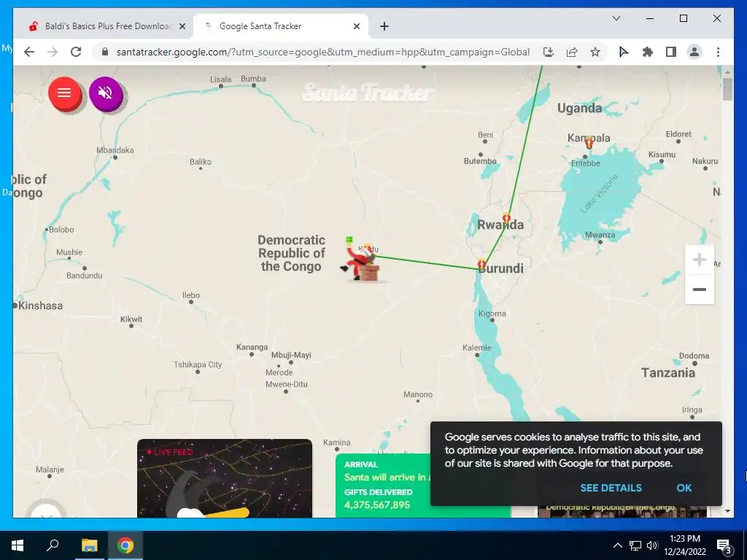The width and height of the screenshot is (747, 560).
Task: Click the Kananga city label
Action: pyautogui.click(x=252, y=347)
